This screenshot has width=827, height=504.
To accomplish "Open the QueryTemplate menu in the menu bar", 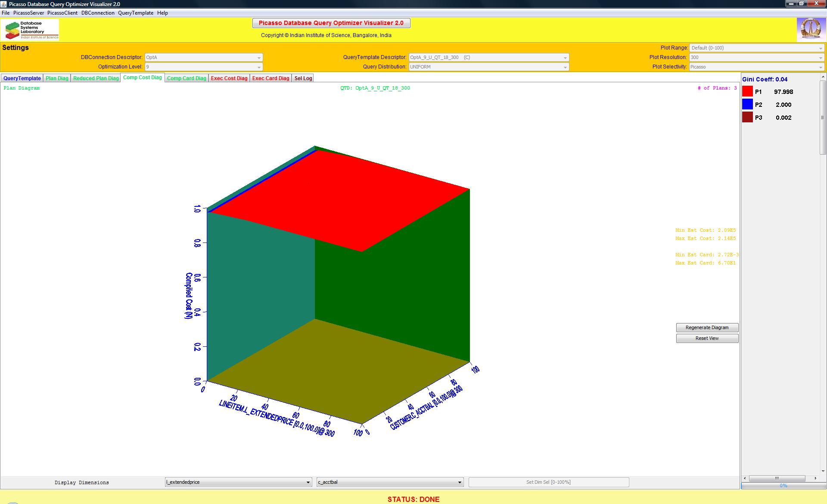I will tap(136, 13).
